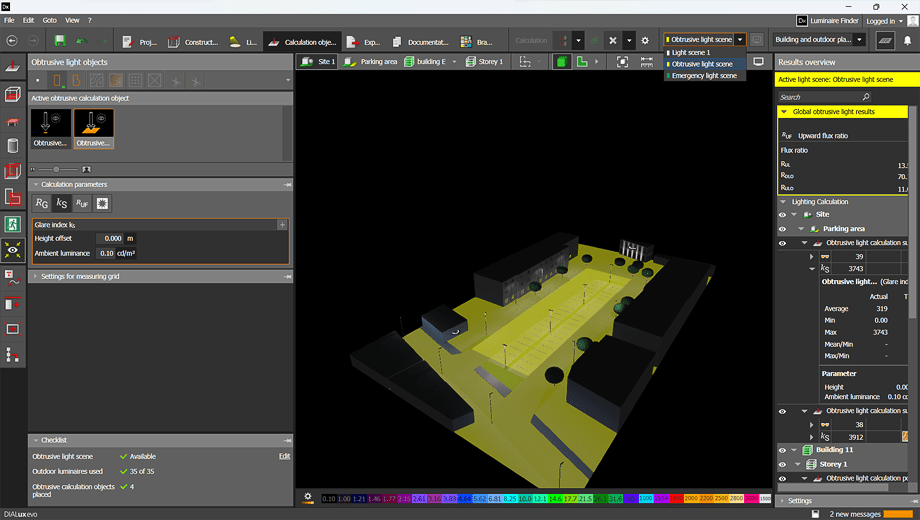Screen dimensions: 920x520
Task: Click the emergency exit lighting sidebar icon
Action: [13, 225]
